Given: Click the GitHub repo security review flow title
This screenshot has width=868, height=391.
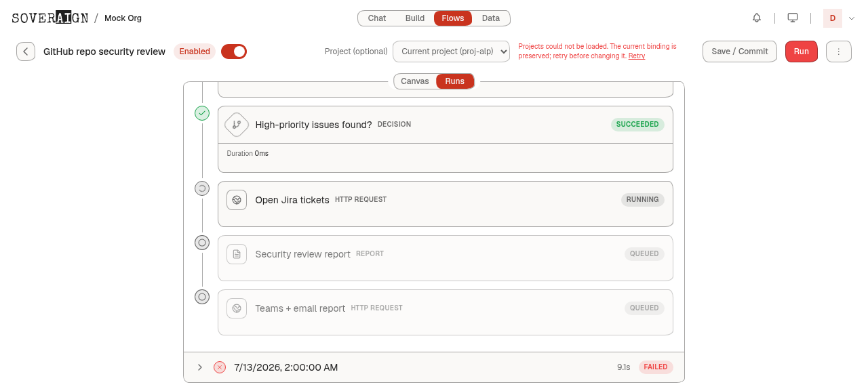Looking at the screenshot, I should click(x=104, y=52).
